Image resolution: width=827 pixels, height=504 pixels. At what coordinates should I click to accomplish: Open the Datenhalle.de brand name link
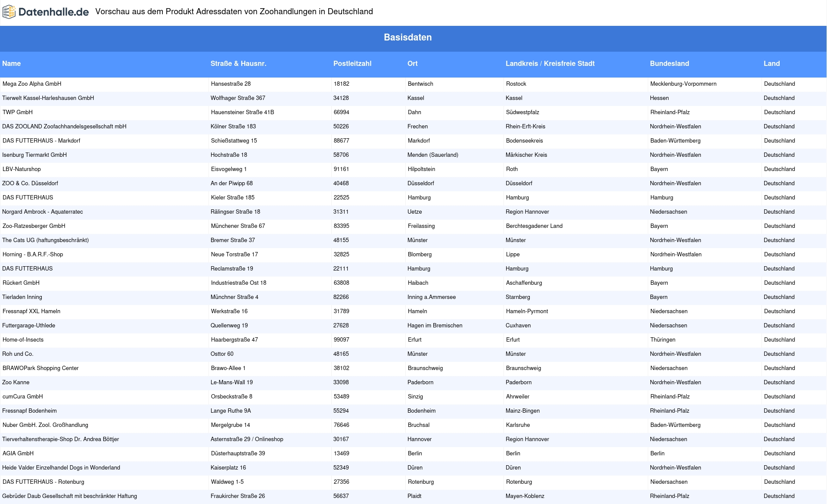pyautogui.click(x=53, y=12)
